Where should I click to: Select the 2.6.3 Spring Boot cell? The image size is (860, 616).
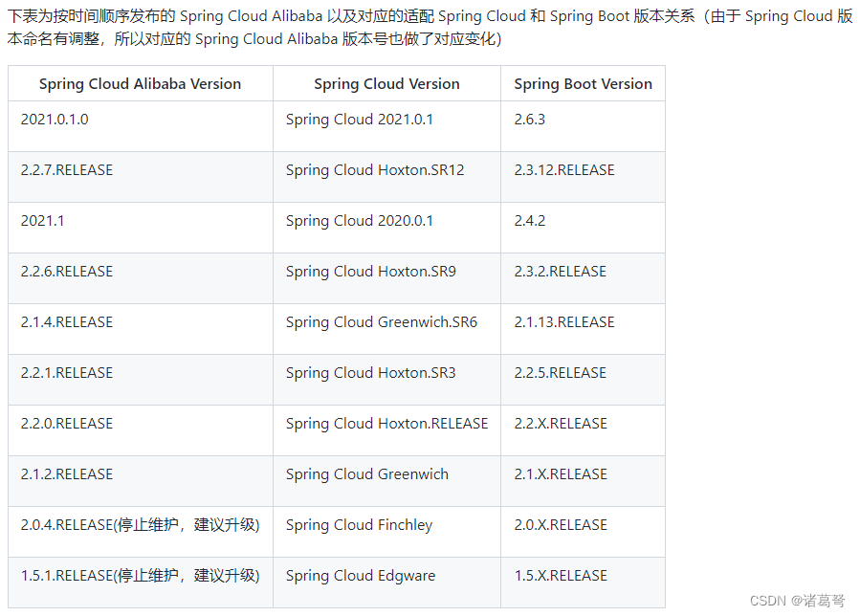583,126
